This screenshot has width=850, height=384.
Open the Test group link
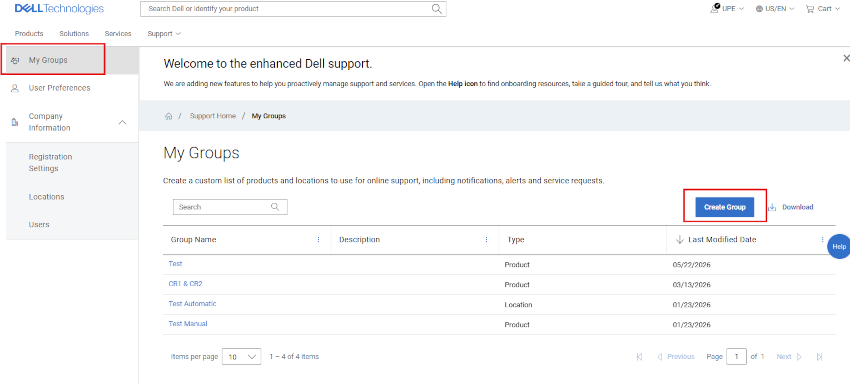[x=175, y=264]
